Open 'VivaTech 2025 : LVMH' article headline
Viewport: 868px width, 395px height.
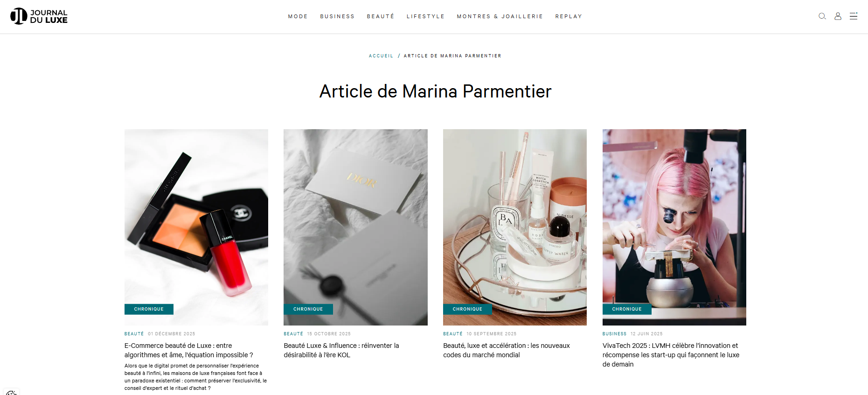[671, 355]
